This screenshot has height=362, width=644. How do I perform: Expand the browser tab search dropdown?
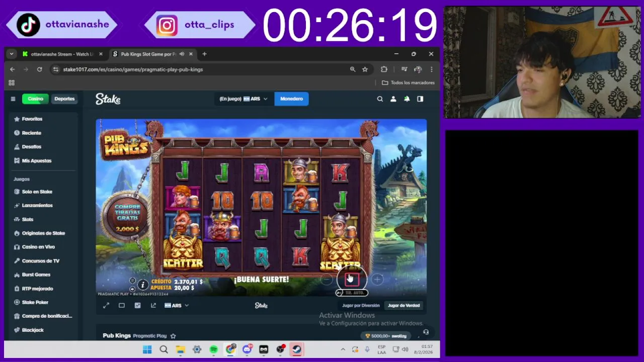[x=12, y=54]
